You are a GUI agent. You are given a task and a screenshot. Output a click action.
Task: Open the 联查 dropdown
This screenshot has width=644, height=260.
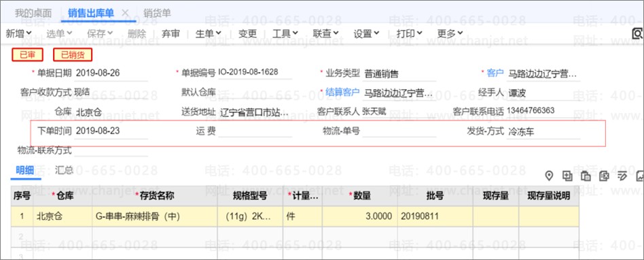(x=325, y=34)
